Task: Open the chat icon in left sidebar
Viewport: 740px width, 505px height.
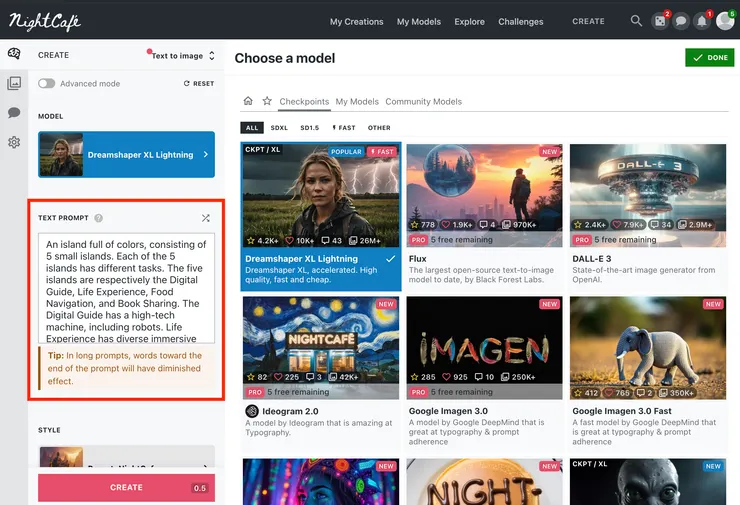Action: click(14, 112)
